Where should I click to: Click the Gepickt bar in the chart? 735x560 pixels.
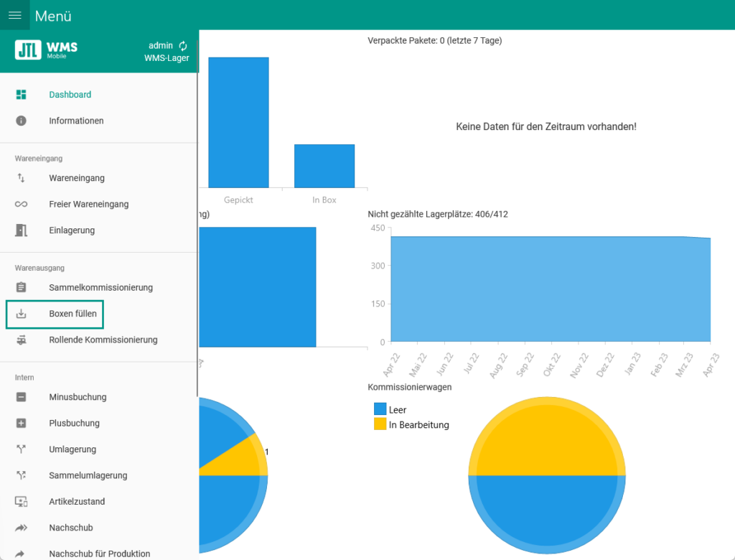click(238, 122)
